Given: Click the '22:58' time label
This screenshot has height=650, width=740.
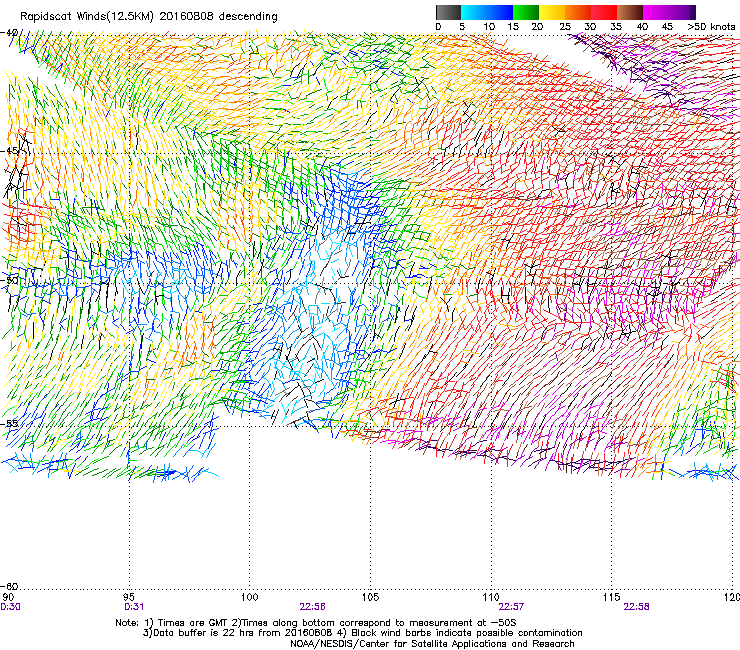Looking at the screenshot, I should tap(637, 607).
